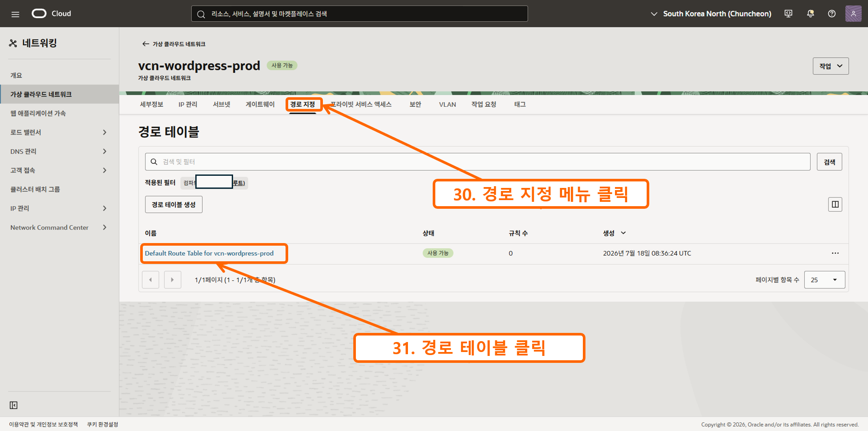This screenshot has width=868, height=431.
Task: Open the notifications bell
Action: pos(810,14)
